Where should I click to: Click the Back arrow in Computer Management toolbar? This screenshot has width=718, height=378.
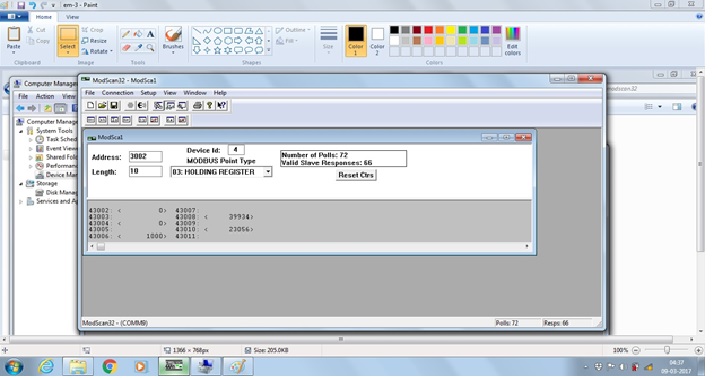(x=20, y=108)
